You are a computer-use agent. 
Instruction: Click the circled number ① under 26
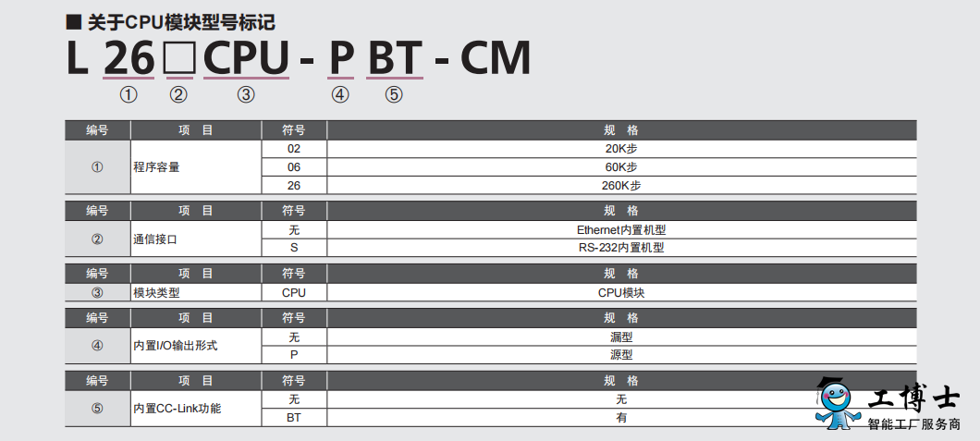tap(129, 95)
